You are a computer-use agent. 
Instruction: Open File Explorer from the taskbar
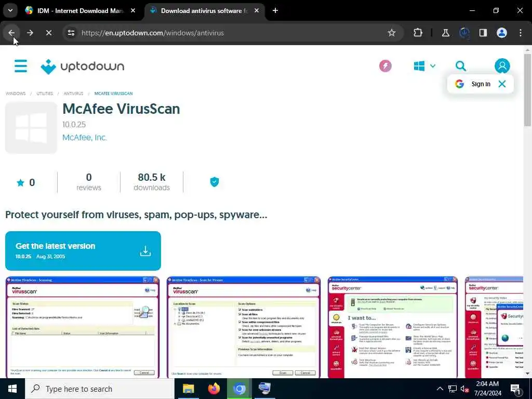point(188,389)
